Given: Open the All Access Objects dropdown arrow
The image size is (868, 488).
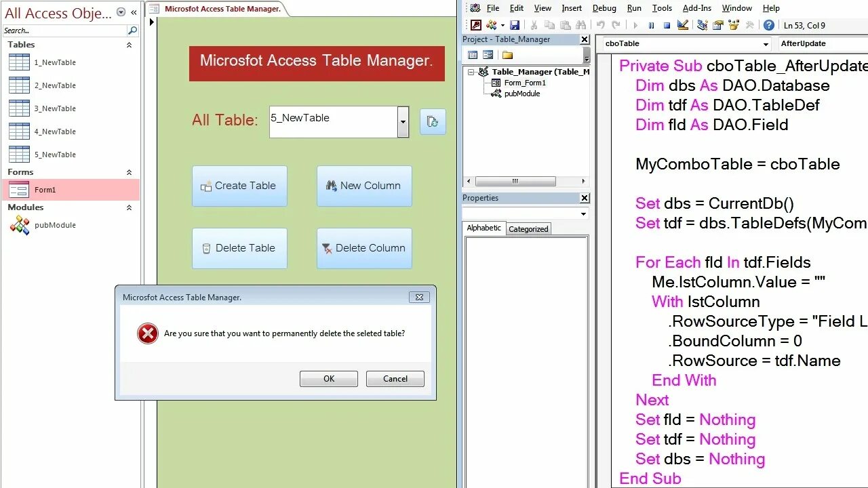Looking at the screenshot, I should click(x=121, y=12).
